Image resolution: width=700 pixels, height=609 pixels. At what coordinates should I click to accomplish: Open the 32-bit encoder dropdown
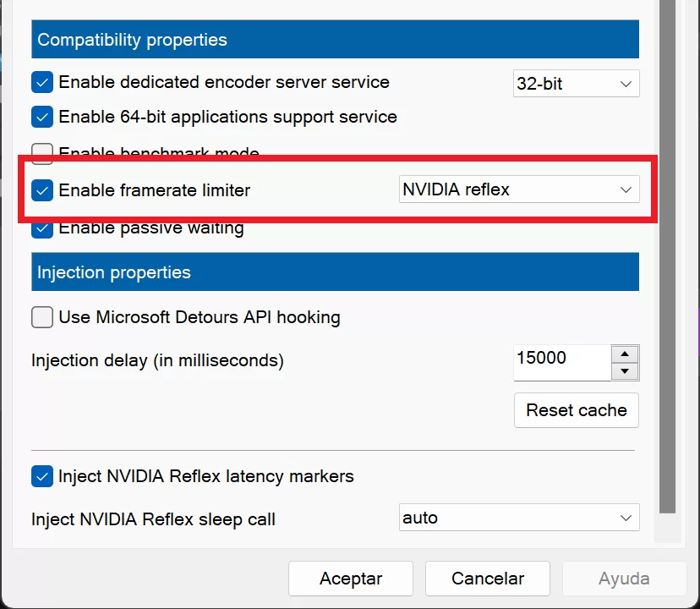(576, 84)
